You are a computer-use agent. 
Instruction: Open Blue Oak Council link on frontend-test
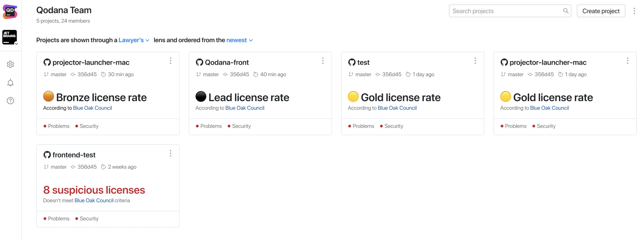(94, 201)
